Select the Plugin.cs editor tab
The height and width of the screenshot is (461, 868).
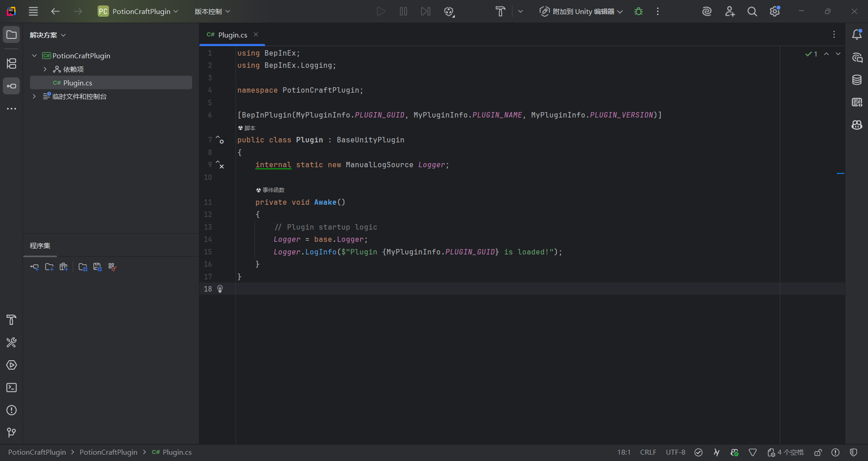pyautogui.click(x=232, y=35)
